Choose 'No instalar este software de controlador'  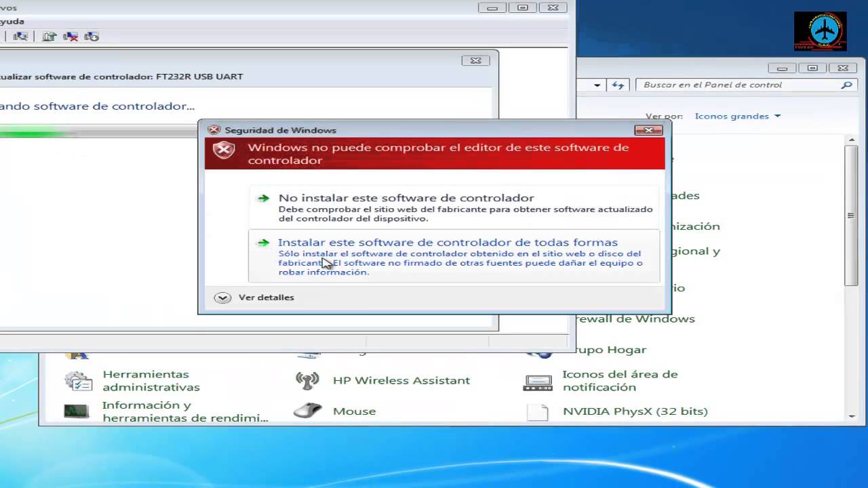[x=454, y=207]
